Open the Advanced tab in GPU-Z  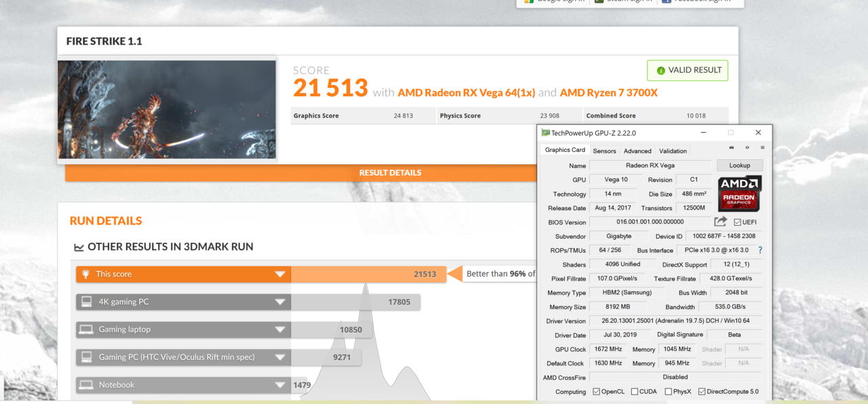tap(637, 151)
